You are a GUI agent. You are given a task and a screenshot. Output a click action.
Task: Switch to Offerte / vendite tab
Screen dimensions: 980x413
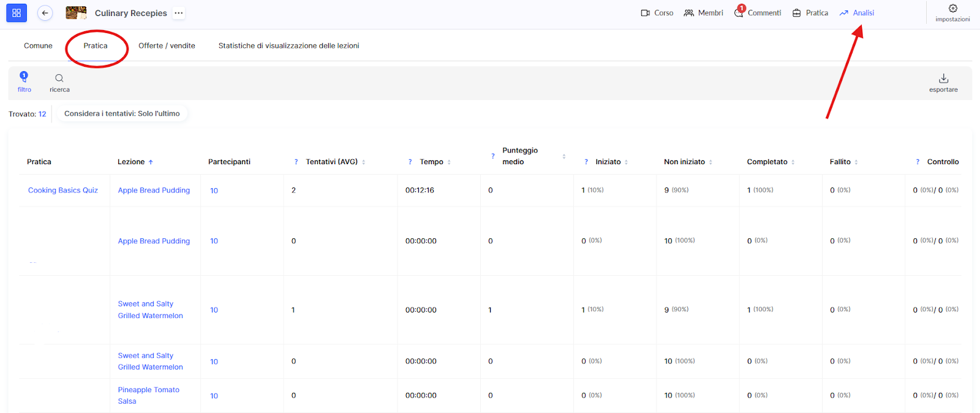click(x=167, y=46)
